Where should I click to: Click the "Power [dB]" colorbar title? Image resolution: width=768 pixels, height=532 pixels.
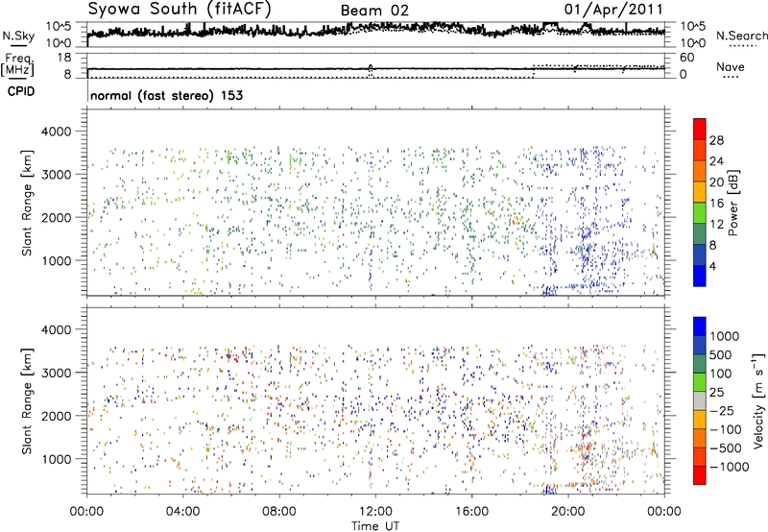click(733, 203)
